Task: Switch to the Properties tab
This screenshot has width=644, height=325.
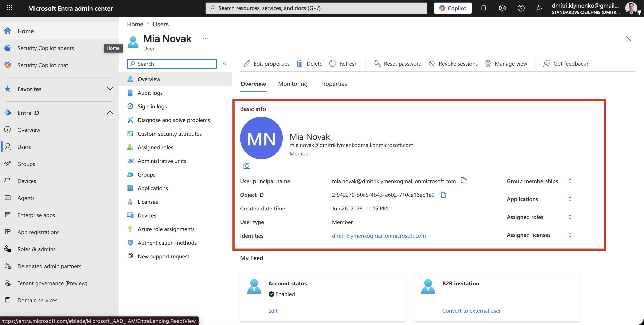Action: tap(334, 84)
